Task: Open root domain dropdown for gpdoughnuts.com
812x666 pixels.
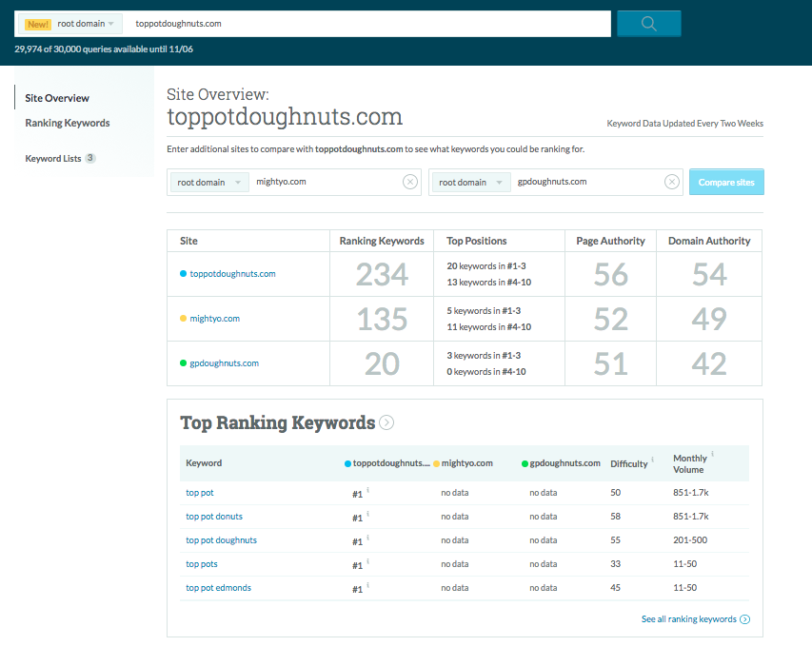Action: click(474, 182)
